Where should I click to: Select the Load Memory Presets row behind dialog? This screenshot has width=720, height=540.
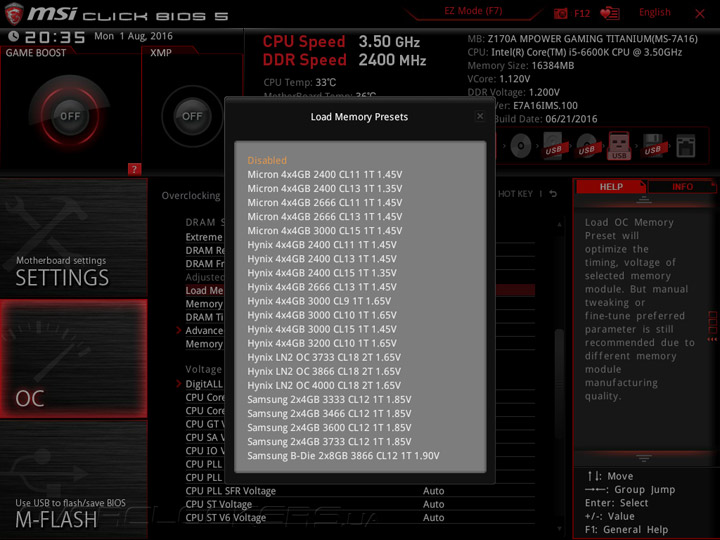pyautogui.click(x=360, y=290)
